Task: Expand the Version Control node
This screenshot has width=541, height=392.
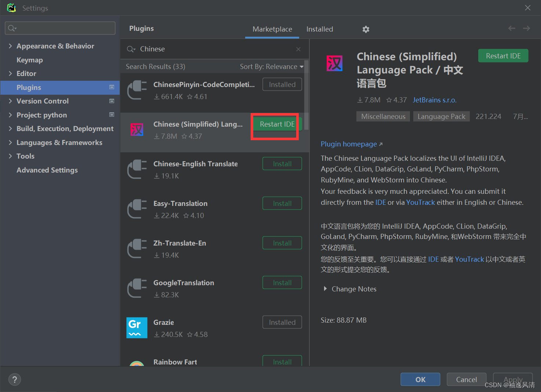Action: coord(10,101)
